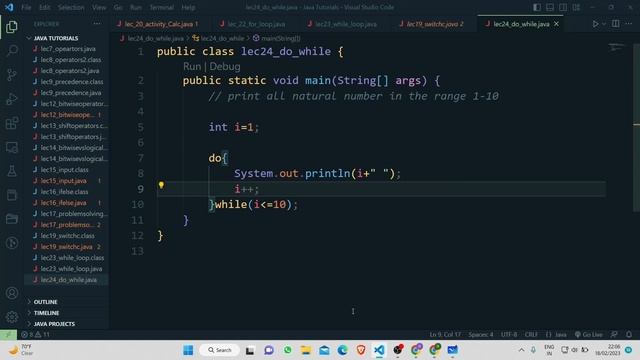Click the Go Live status bar button
This screenshot has width=640, height=360.
pyautogui.click(x=589, y=334)
